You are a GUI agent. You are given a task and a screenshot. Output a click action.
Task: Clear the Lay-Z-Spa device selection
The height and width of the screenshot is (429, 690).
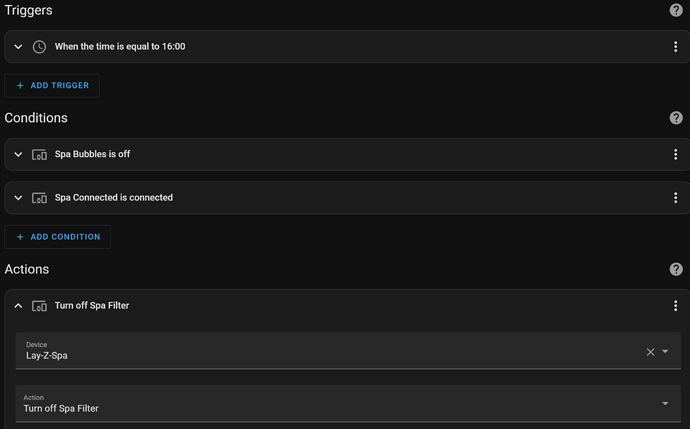650,352
